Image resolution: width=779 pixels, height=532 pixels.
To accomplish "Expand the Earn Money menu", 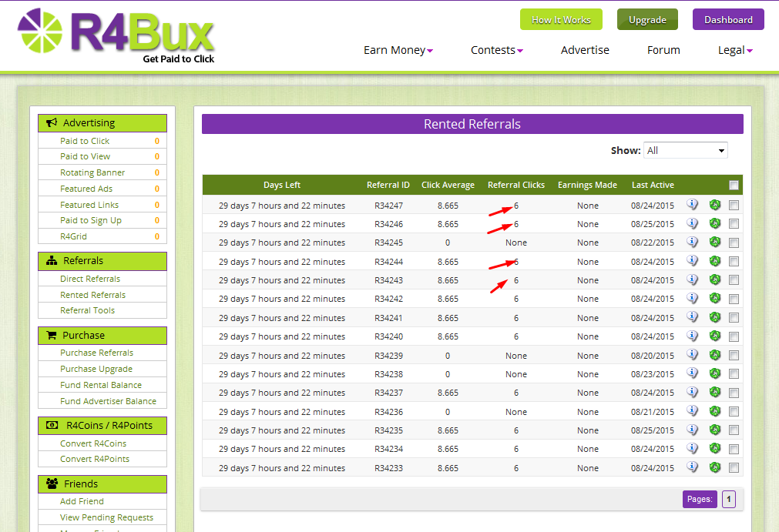I will (x=398, y=50).
